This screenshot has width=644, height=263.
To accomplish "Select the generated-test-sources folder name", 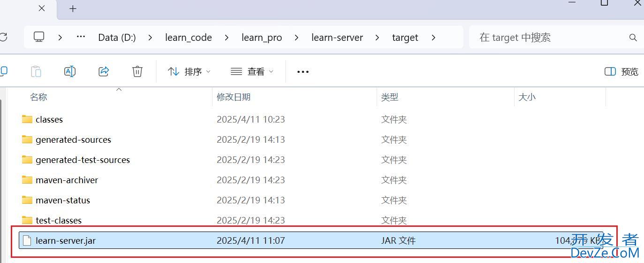I will (x=83, y=160).
